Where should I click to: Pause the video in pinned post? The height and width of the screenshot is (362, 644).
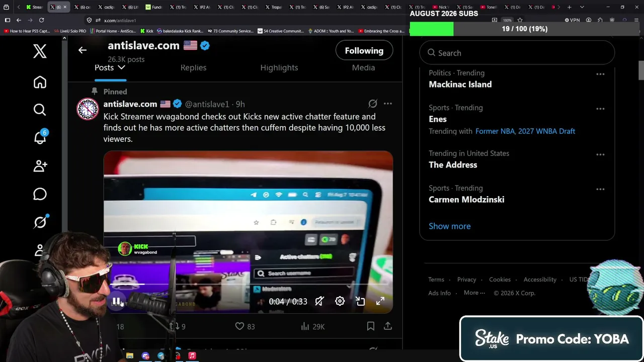tap(116, 301)
